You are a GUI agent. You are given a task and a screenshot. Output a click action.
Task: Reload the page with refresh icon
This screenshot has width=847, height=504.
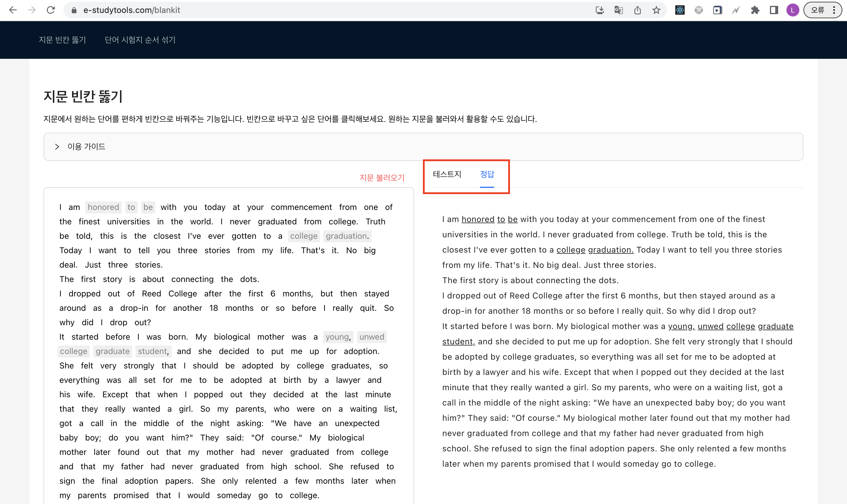(51, 10)
